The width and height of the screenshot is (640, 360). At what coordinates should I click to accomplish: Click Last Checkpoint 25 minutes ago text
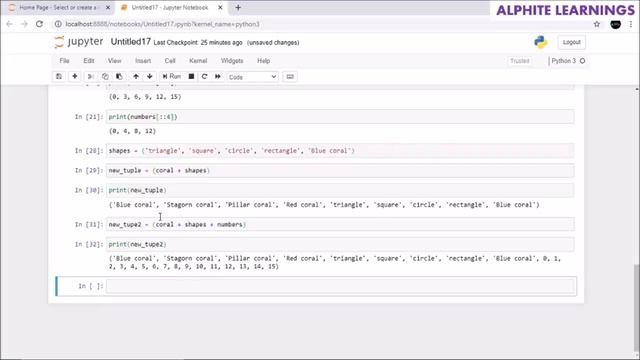[198, 42]
